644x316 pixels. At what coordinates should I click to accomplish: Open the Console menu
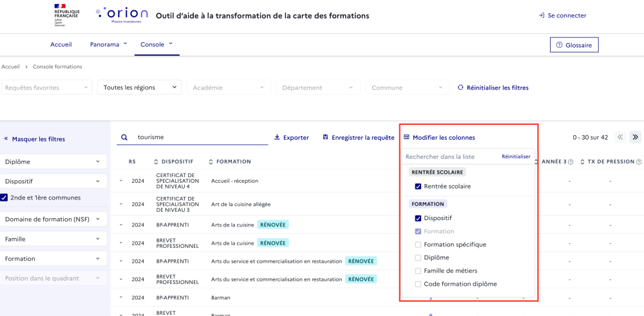coord(157,44)
